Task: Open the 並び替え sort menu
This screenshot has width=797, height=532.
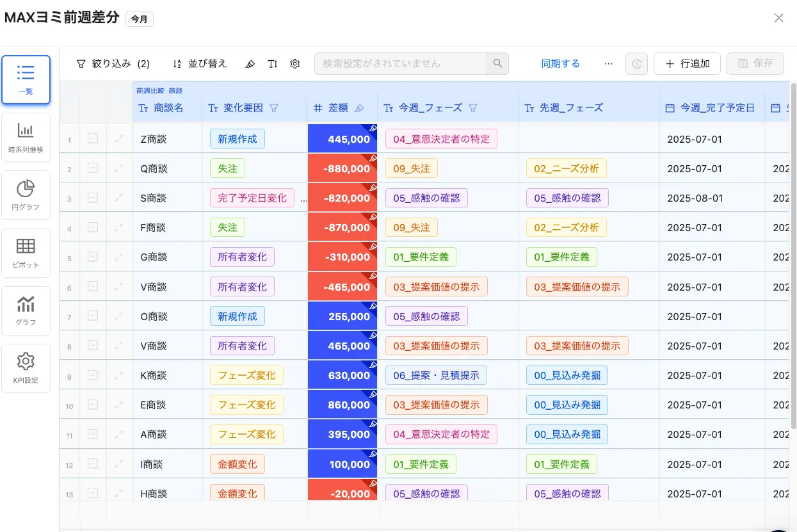Action: click(x=199, y=64)
